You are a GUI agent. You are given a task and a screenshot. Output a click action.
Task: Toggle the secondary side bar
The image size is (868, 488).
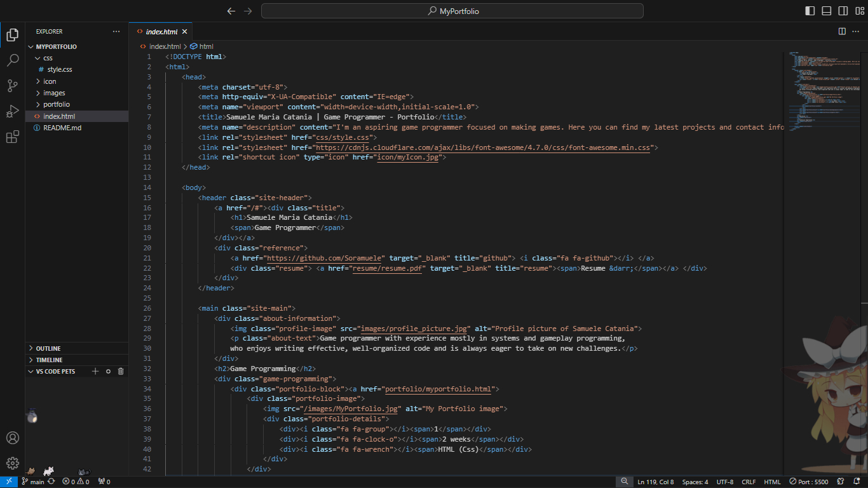[x=843, y=11]
